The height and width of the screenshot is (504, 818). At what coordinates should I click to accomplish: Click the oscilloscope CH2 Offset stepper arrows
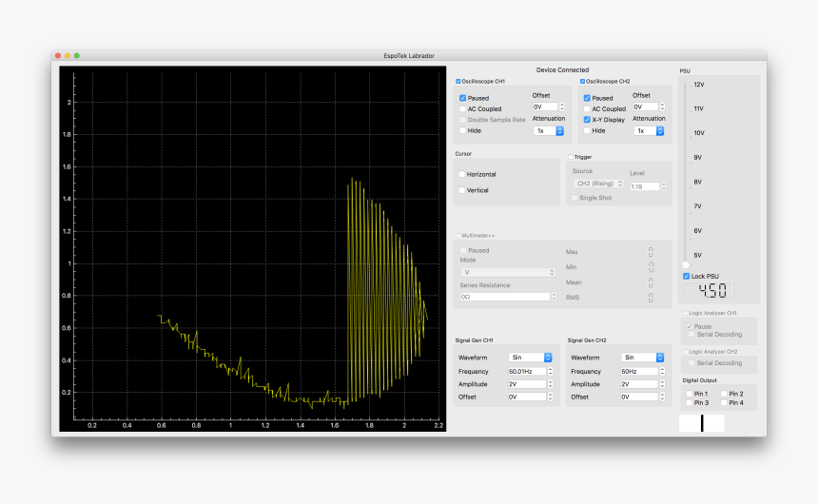tap(662, 107)
